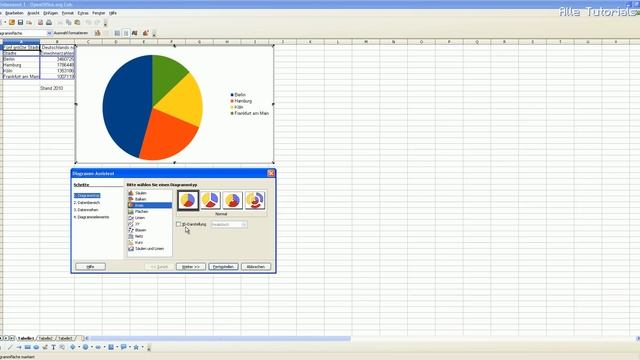Enable the 3D-Darstellung checkbox
The width and height of the screenshot is (640, 360).
coord(178,224)
